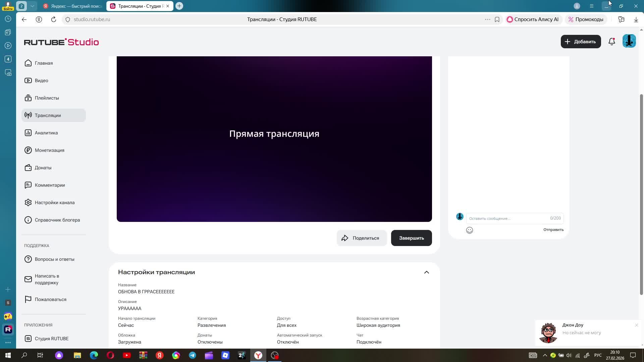The height and width of the screenshot is (362, 644).
Task: Reload the current page
Action: [x=53, y=19]
